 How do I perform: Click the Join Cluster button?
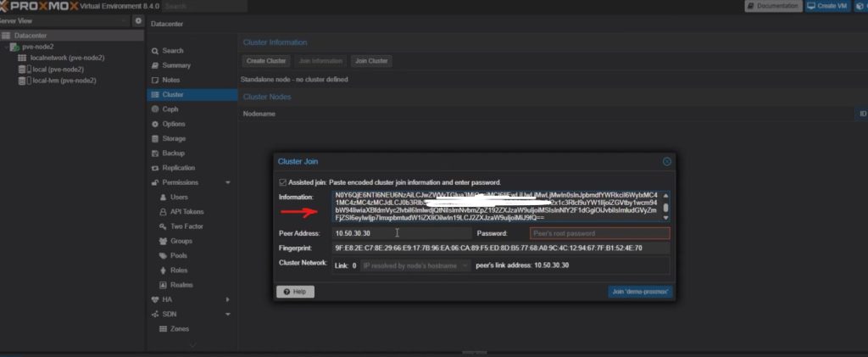(371, 61)
